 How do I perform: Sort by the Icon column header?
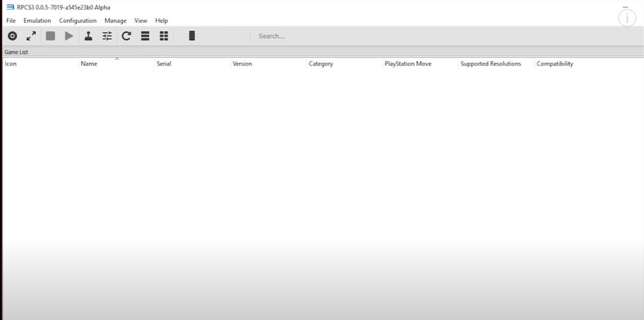click(41, 63)
